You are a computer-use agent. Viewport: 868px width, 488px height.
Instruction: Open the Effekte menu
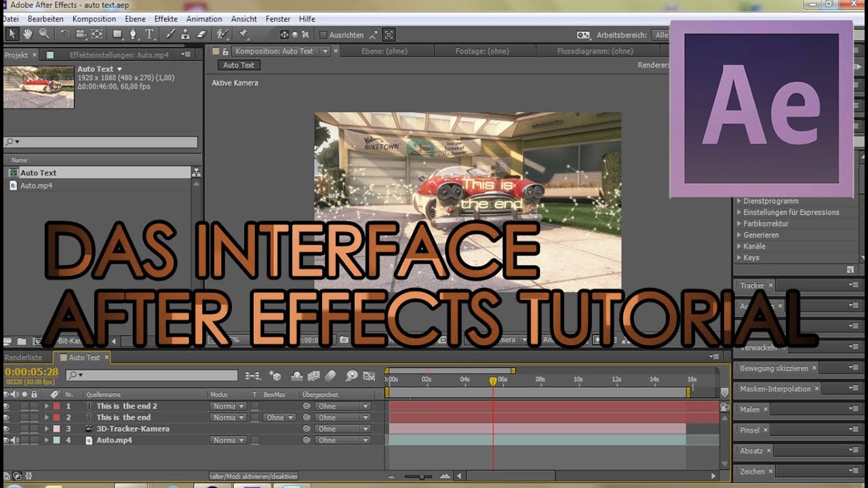click(x=167, y=19)
